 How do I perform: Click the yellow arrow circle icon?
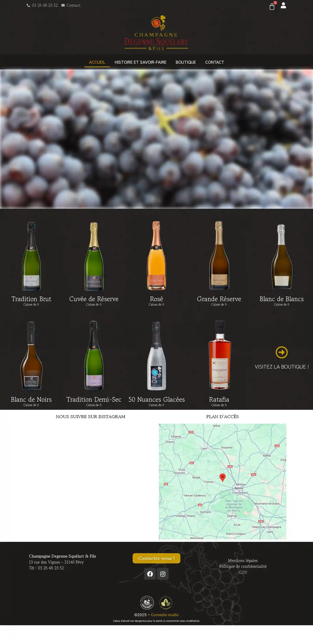[x=281, y=352]
